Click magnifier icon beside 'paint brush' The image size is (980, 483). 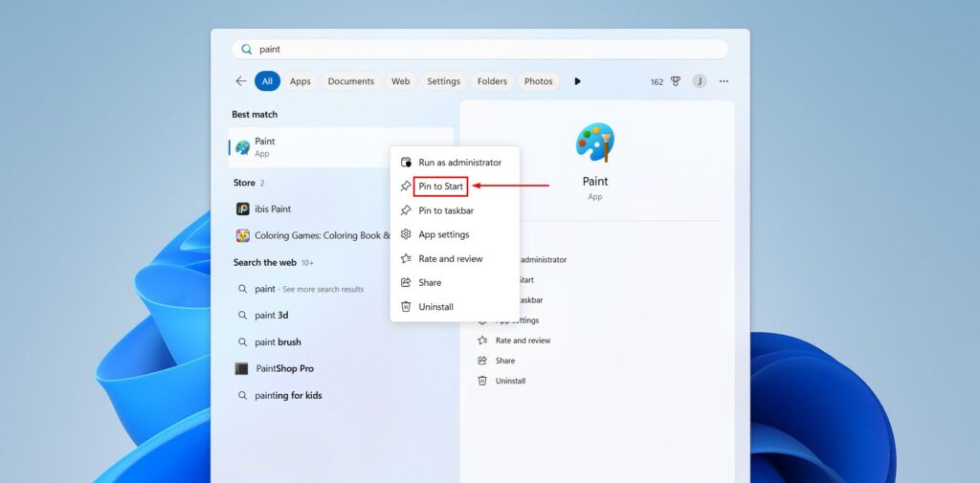pos(242,341)
